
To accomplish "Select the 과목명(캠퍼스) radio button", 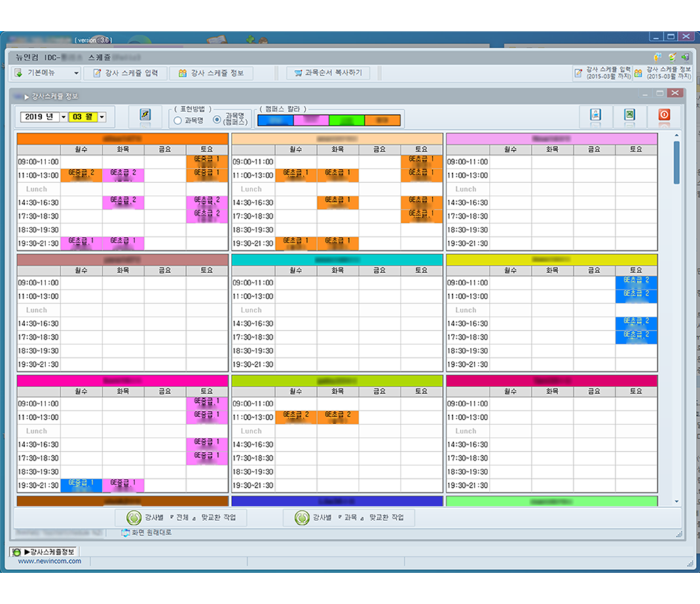I will click(217, 120).
